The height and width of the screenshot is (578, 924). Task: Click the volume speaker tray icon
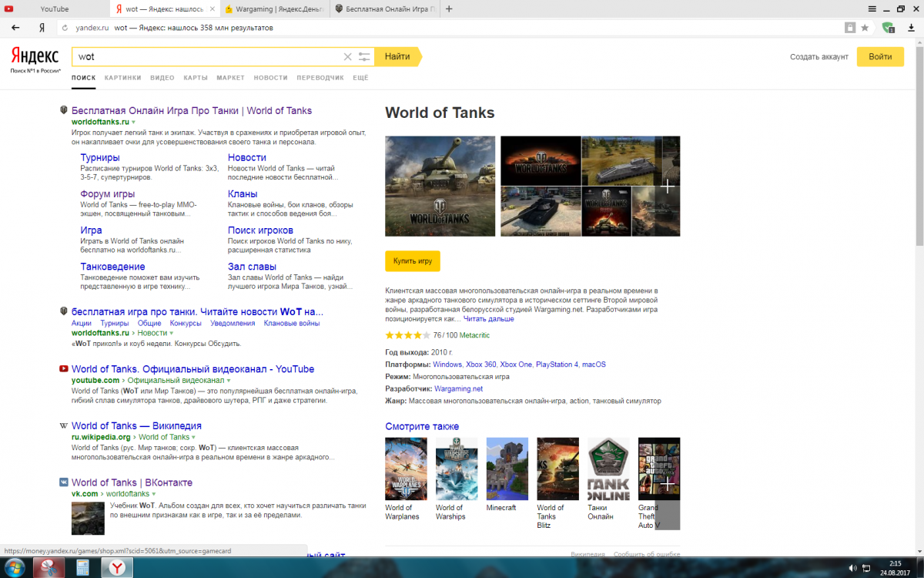[x=853, y=568]
